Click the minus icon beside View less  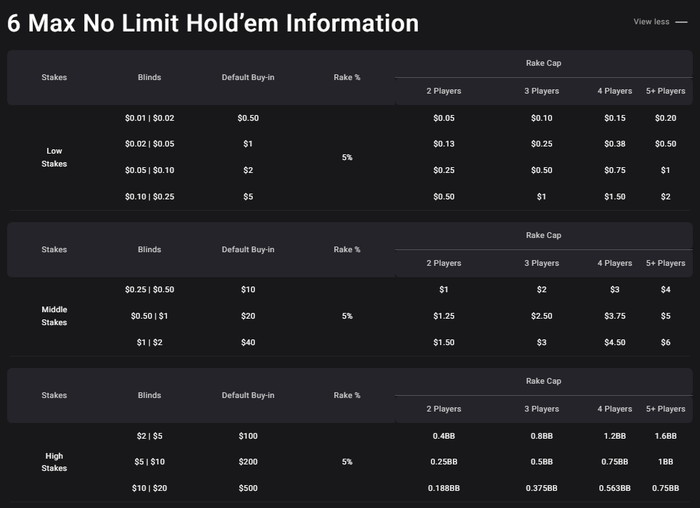pyautogui.click(x=681, y=22)
